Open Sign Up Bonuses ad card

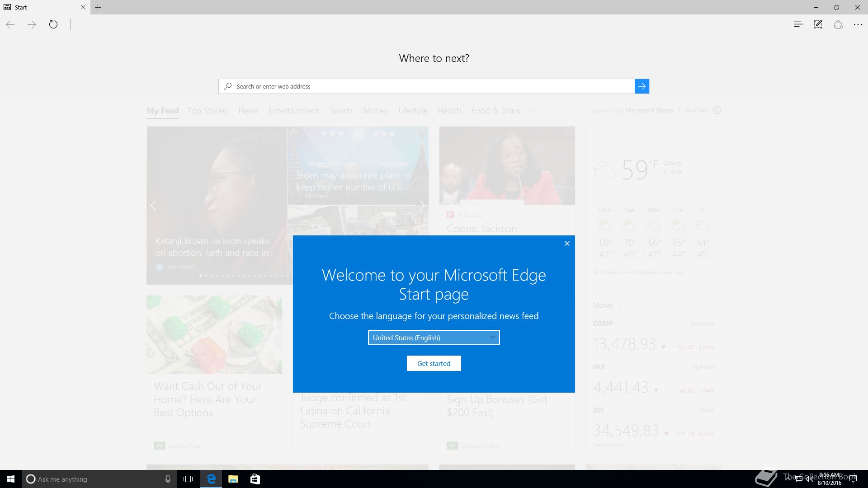click(x=497, y=406)
